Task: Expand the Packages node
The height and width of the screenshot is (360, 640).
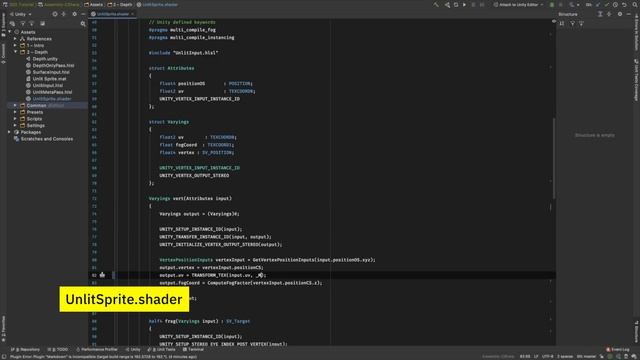Action: (9, 132)
